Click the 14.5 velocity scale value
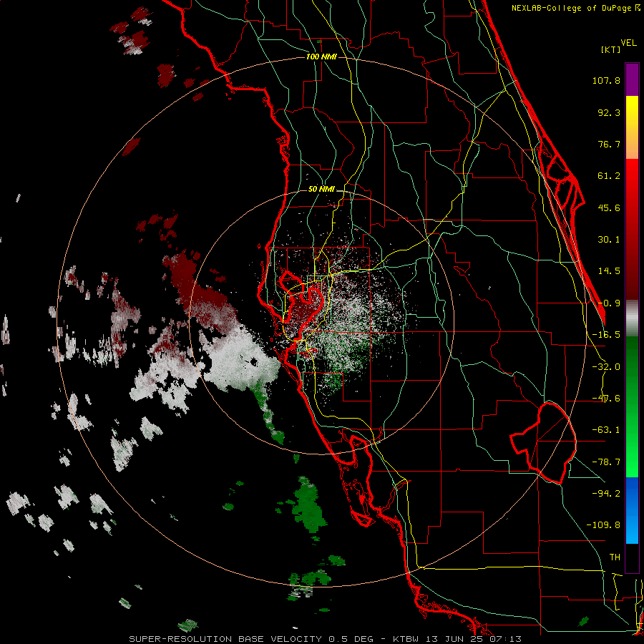 (609, 271)
